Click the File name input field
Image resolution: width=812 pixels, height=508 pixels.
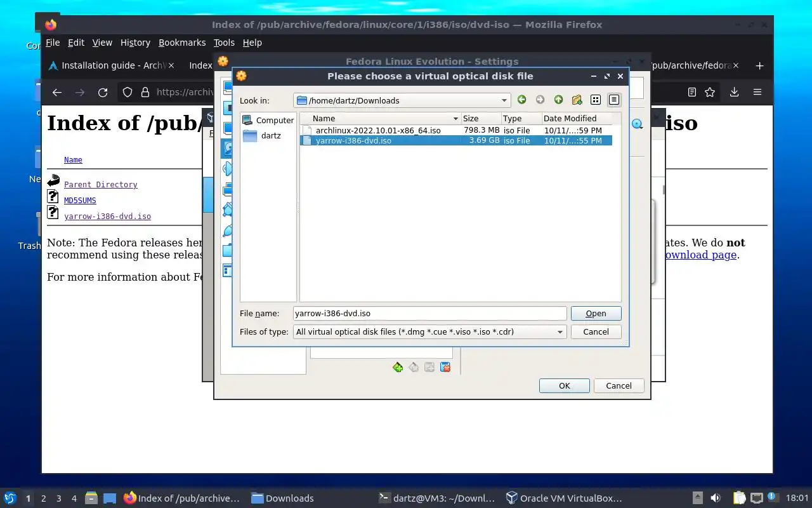click(x=429, y=313)
